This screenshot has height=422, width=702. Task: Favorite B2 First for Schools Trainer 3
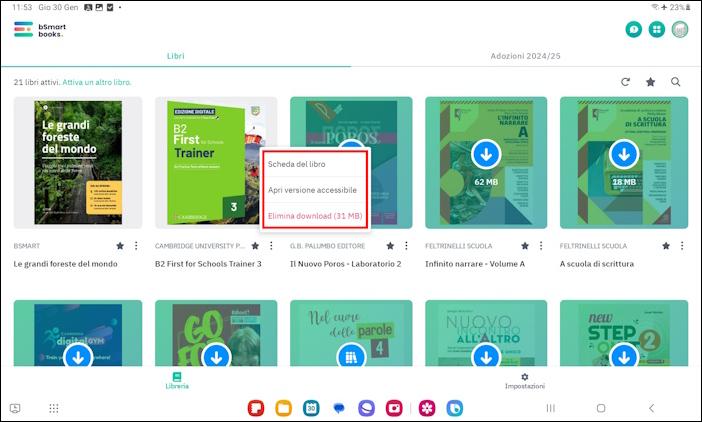[255, 246]
